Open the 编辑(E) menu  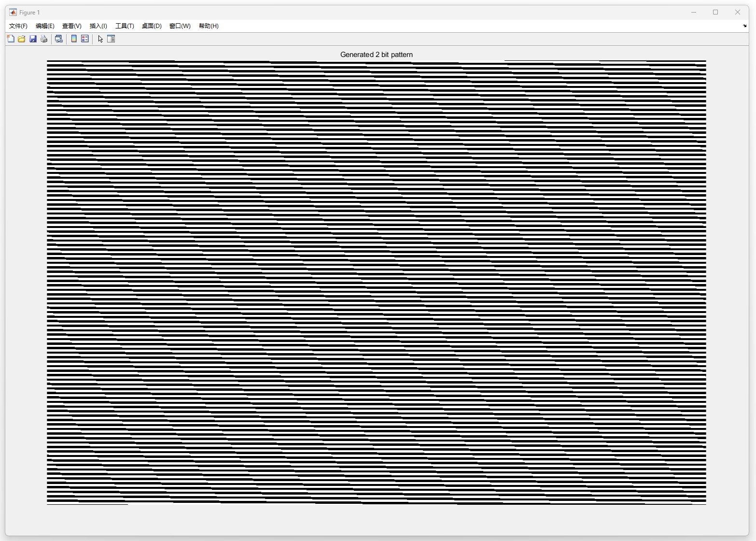(x=45, y=26)
